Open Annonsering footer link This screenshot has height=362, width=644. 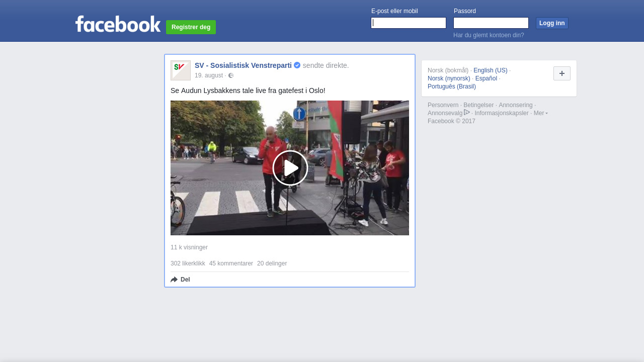516,105
